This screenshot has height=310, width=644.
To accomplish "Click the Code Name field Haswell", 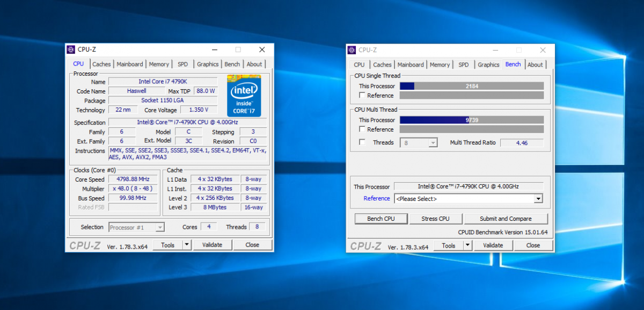I will (137, 91).
